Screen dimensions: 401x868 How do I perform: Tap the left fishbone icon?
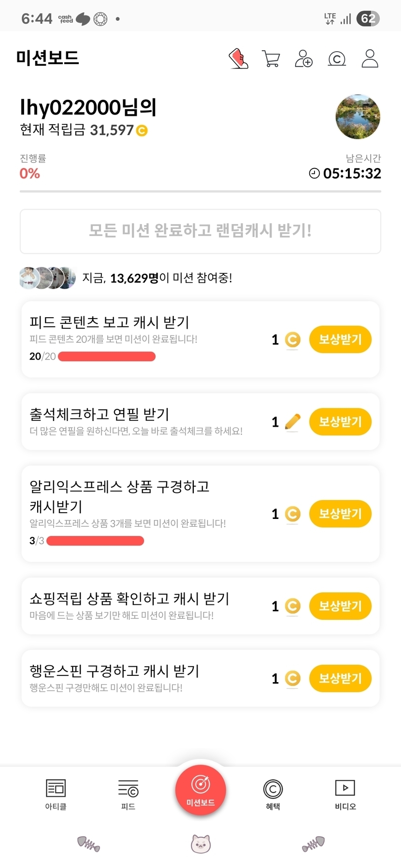coord(88,843)
